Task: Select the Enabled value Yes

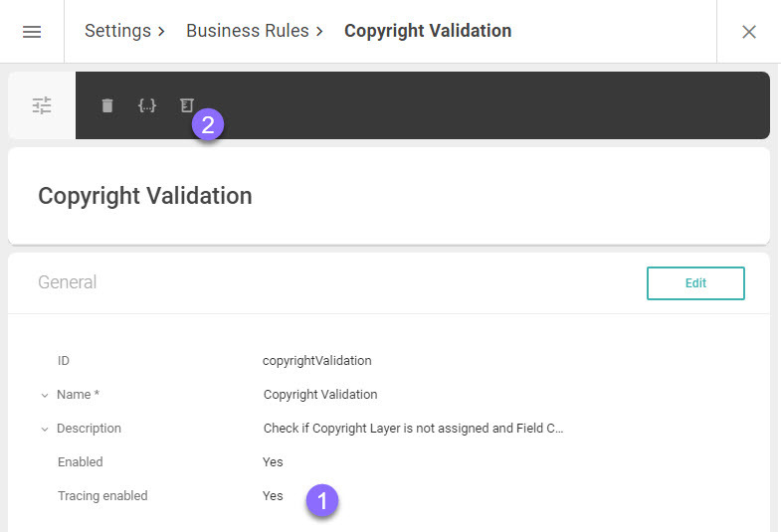Action: [273, 461]
